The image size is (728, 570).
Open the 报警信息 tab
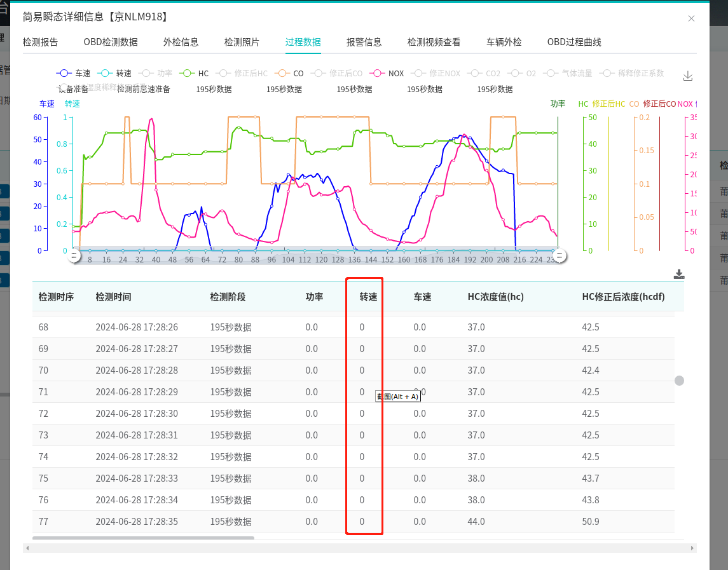tap(364, 43)
